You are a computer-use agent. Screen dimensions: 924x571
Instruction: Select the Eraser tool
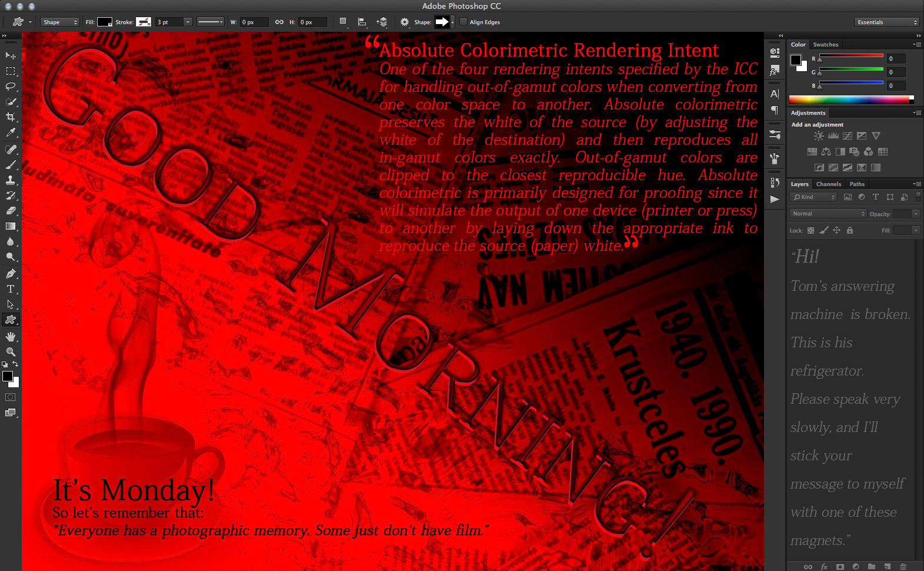11,211
